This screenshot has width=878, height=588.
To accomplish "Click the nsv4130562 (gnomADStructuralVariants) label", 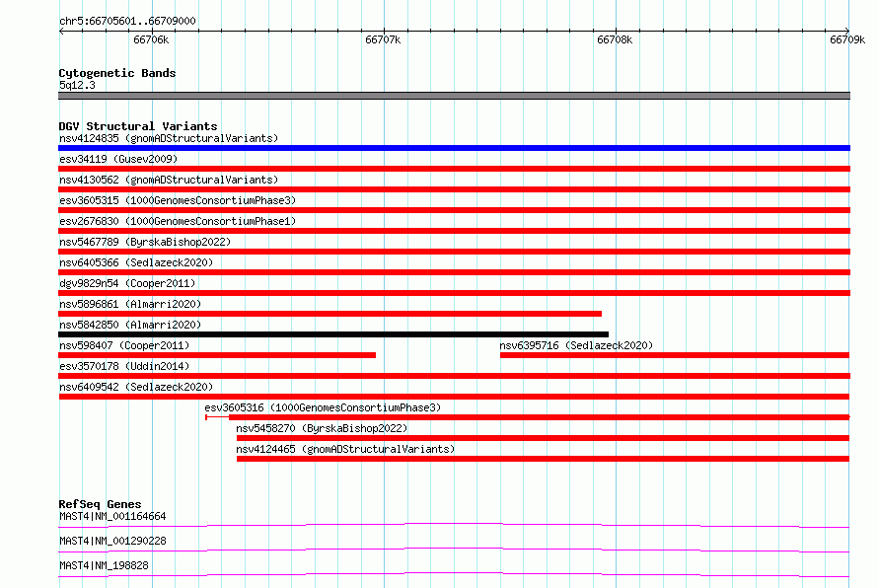I will [x=169, y=180].
